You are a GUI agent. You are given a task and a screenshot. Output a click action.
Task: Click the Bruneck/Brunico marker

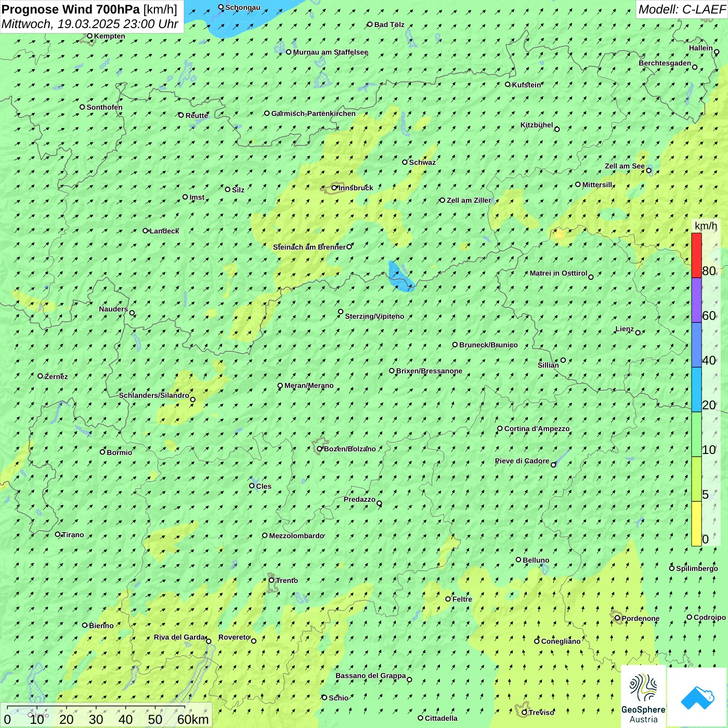pyautogui.click(x=455, y=345)
